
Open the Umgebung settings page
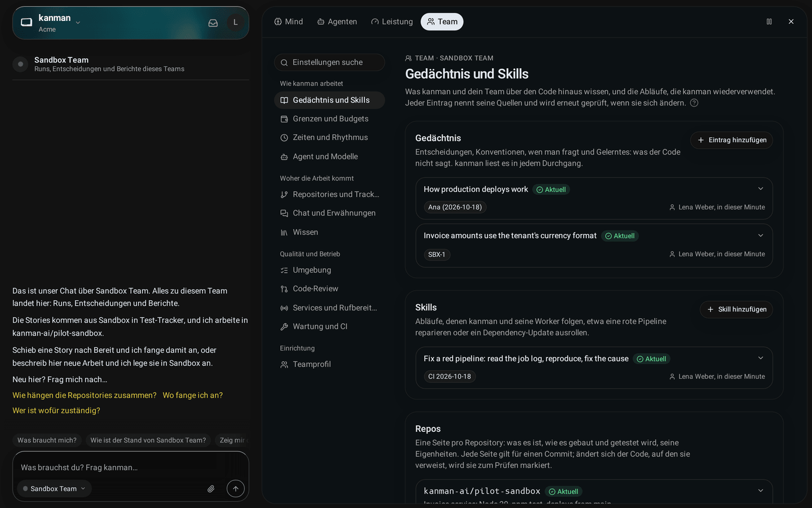[329, 270]
